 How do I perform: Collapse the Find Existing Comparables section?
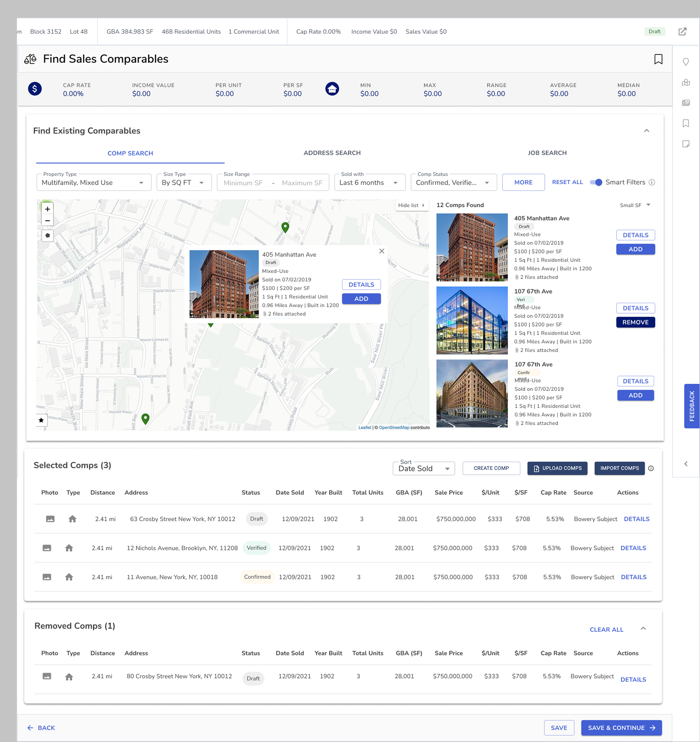[647, 131]
